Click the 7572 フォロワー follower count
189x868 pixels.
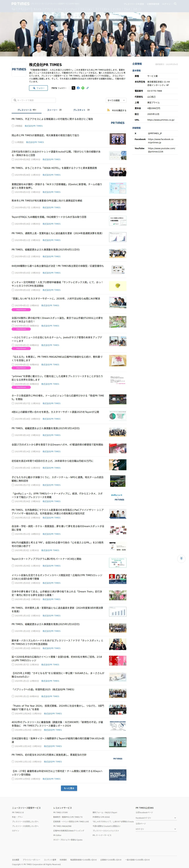pos(59,88)
